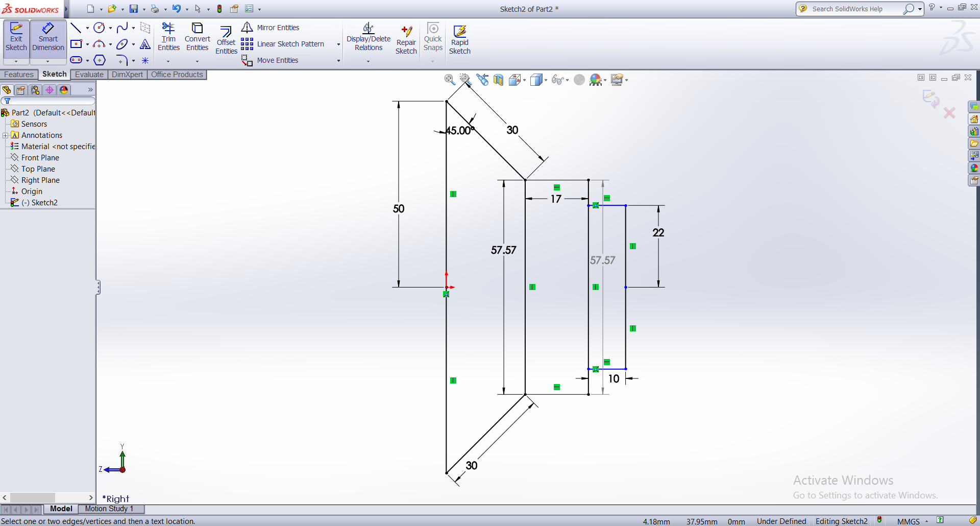Click the Save icon
The width and height of the screenshot is (980, 526).
[x=134, y=9]
